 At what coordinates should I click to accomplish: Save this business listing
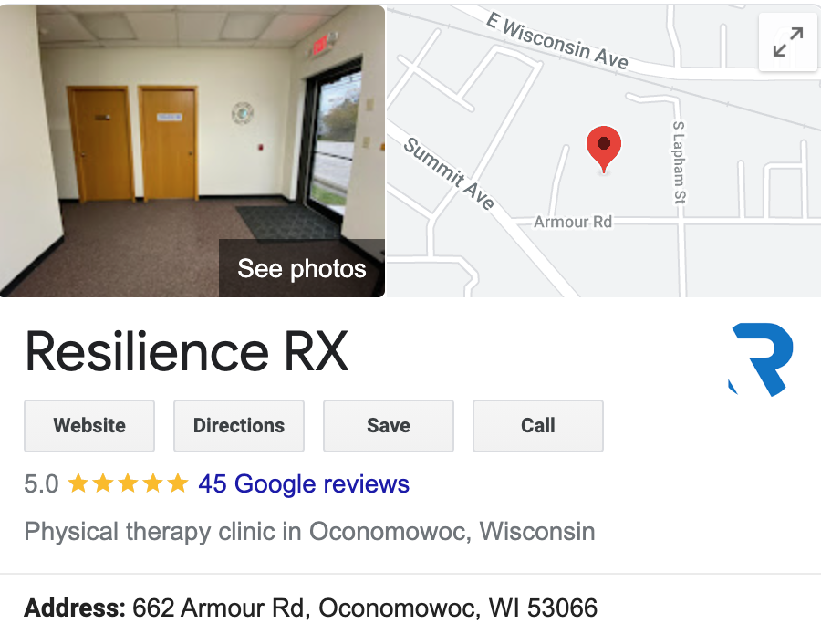click(x=389, y=426)
